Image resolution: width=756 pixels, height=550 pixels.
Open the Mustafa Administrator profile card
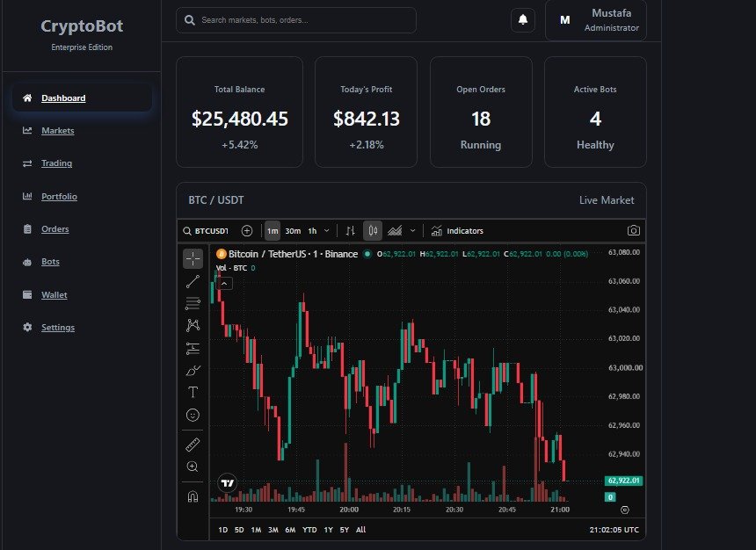click(596, 20)
